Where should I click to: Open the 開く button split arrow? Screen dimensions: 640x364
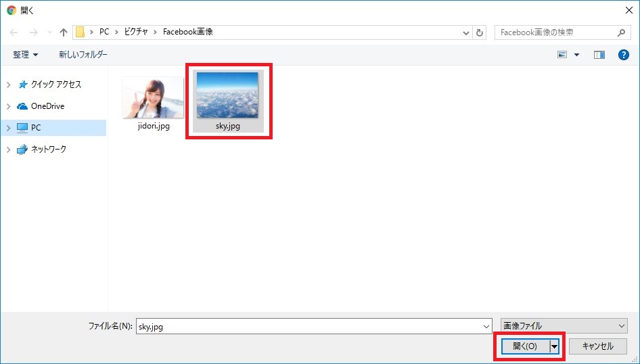554,346
